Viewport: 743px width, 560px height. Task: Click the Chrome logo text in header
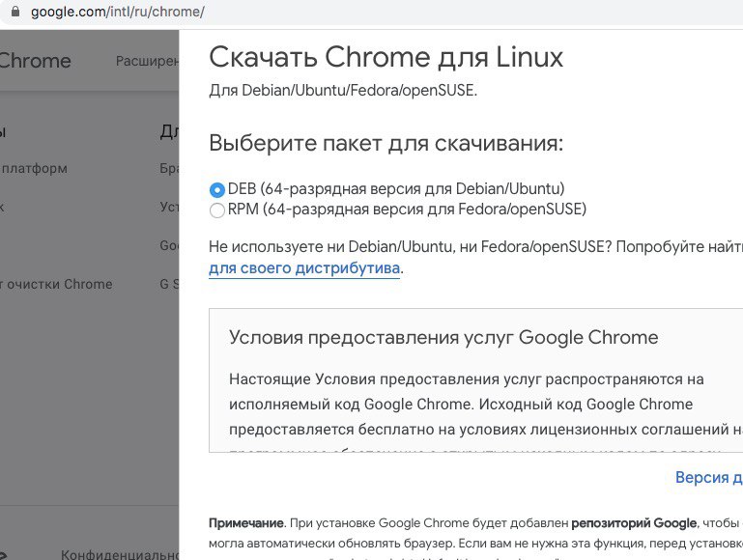pyautogui.click(x=35, y=61)
